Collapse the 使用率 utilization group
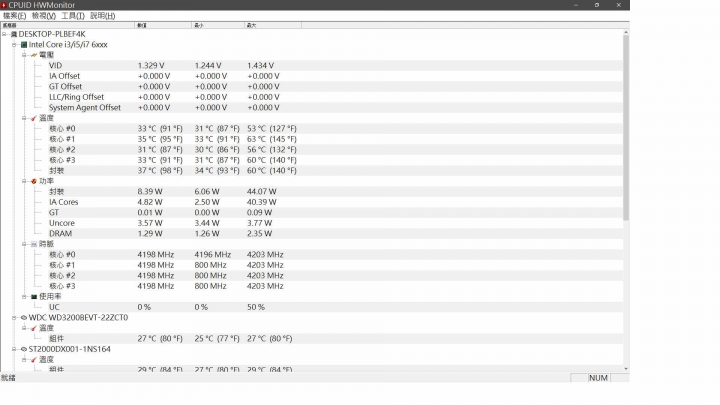Image resolution: width=720 pixels, height=405 pixels. pyautogui.click(x=24, y=297)
